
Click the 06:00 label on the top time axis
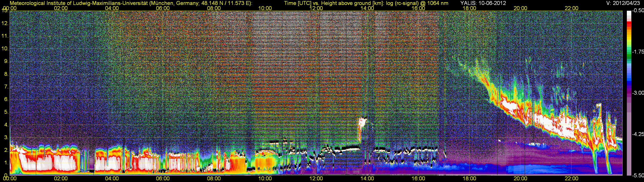(x=163, y=8)
